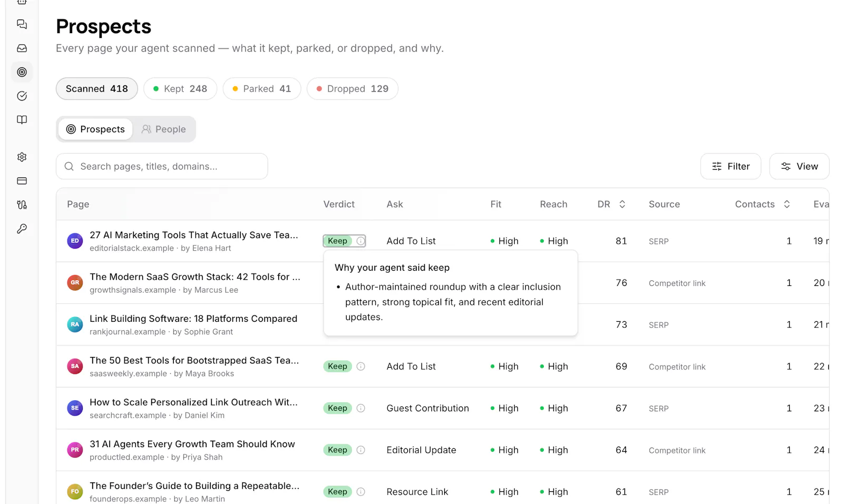Screen dimensions: 843x504
Task: Click "Resource Link" ask cell
Action: pos(417,491)
